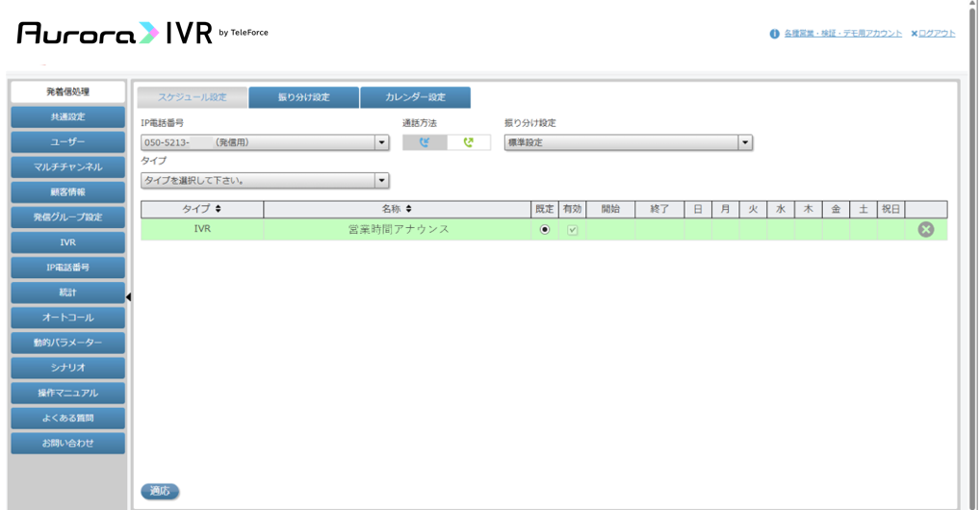Open 顧客情報 in the sidebar
Viewport: 980px width, 510px height.
67,191
